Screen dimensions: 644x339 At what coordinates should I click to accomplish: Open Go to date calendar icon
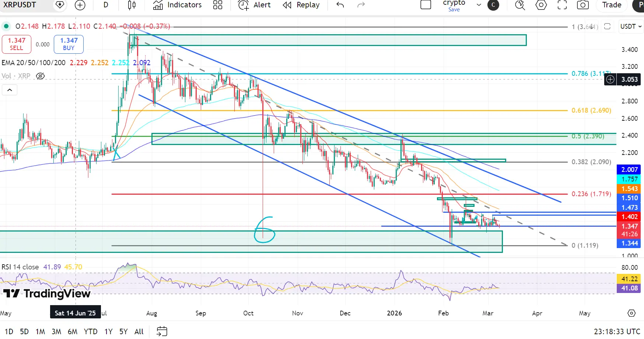[x=162, y=331]
